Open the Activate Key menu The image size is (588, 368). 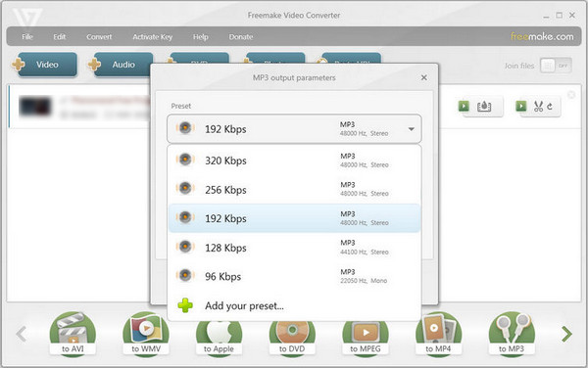152,36
